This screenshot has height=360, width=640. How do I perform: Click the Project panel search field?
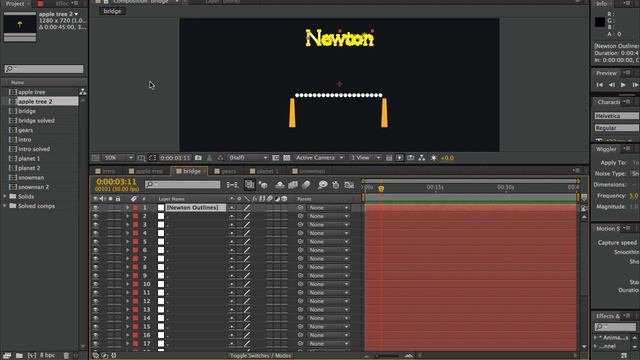(44, 69)
